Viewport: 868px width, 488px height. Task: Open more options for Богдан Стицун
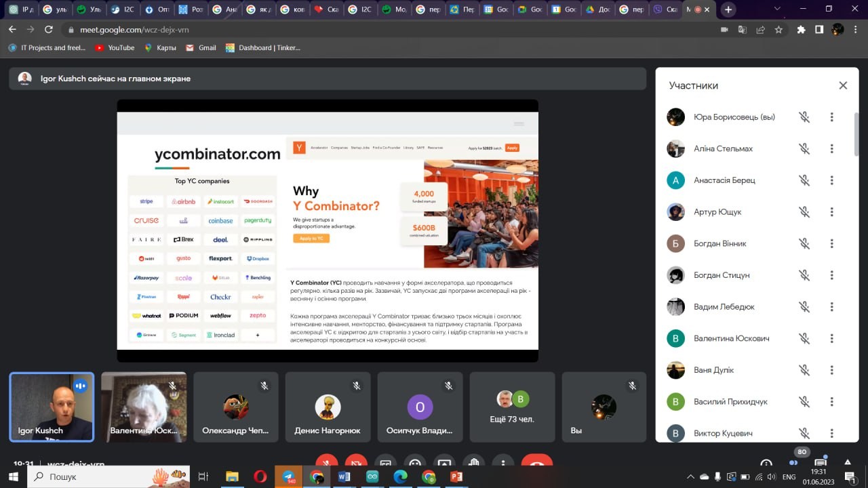tap(831, 275)
